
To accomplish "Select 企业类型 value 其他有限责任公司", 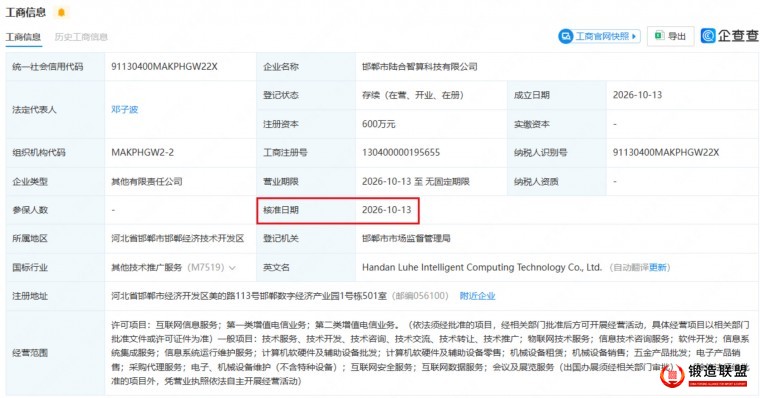I will tap(147, 181).
